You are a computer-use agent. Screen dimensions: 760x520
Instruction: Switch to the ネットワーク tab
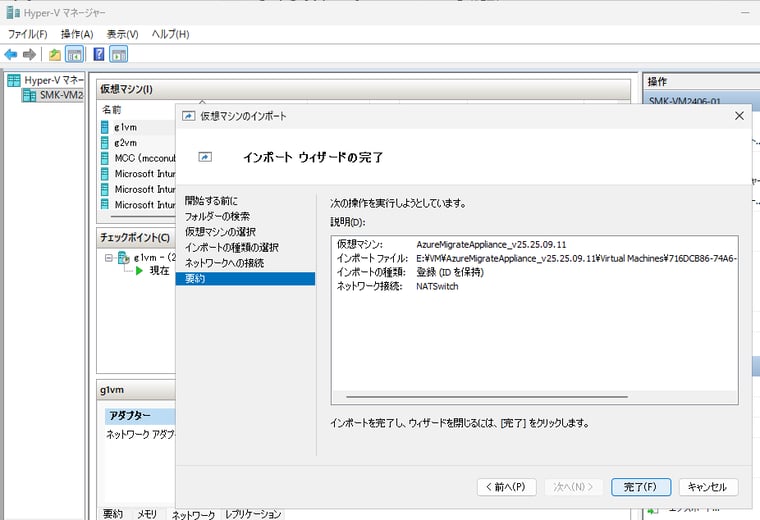point(193,514)
